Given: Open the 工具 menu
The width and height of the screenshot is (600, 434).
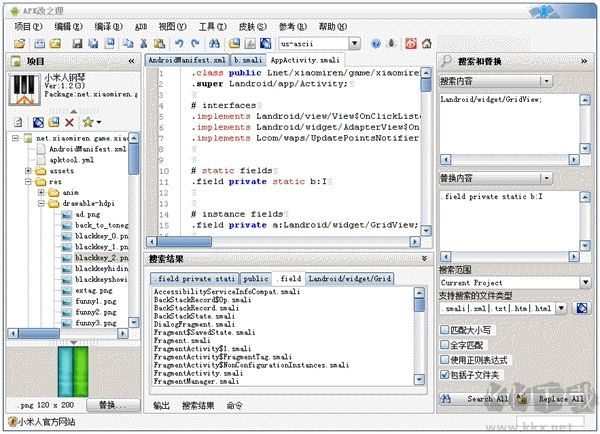Looking at the screenshot, I should [212, 26].
